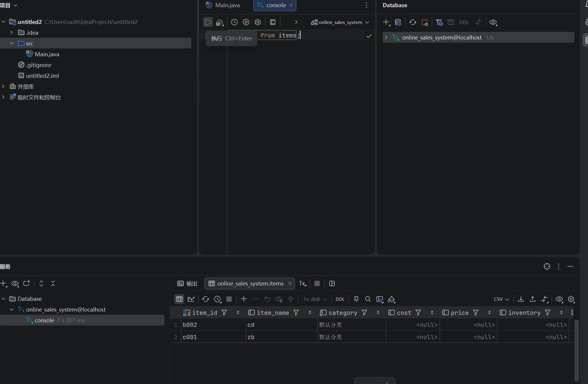Collapse the src folder

coord(12,43)
